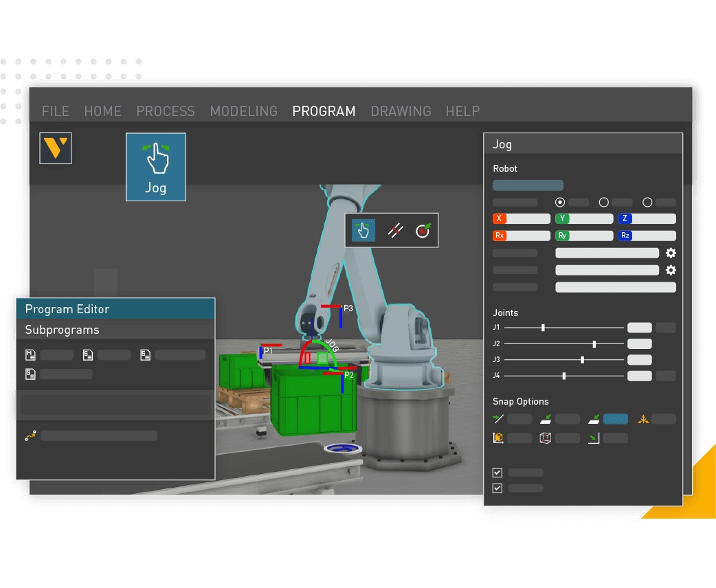
Task: Click the coordinate origin snap icon in Snap Options
Action: (x=499, y=438)
